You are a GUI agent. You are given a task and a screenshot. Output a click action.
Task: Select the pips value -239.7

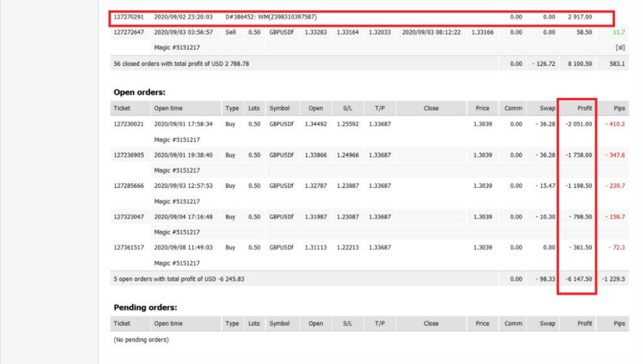(x=615, y=186)
